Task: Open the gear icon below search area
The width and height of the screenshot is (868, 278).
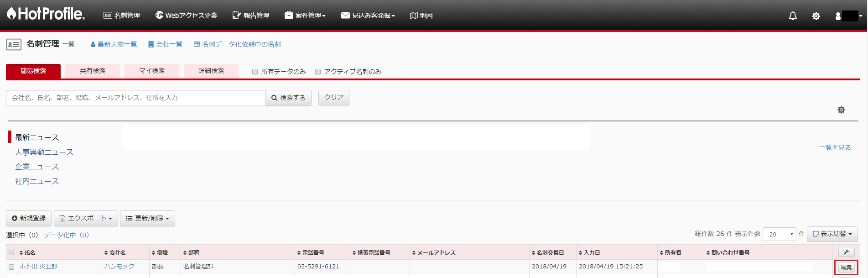Action: (x=841, y=110)
